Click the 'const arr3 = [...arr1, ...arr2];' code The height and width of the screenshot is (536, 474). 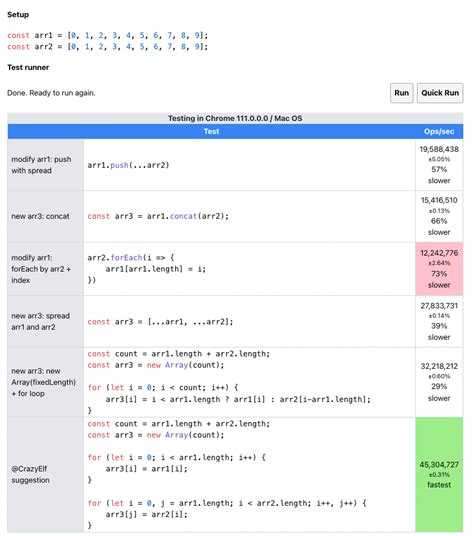pyautogui.click(x=160, y=322)
